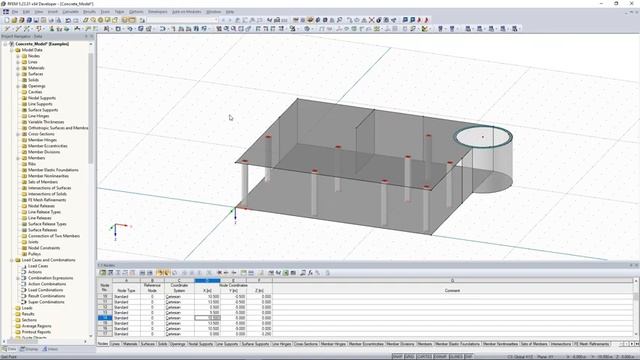
Task: Collapse Load Cases and Combinations node
Action: pyautogui.click(x=12, y=260)
